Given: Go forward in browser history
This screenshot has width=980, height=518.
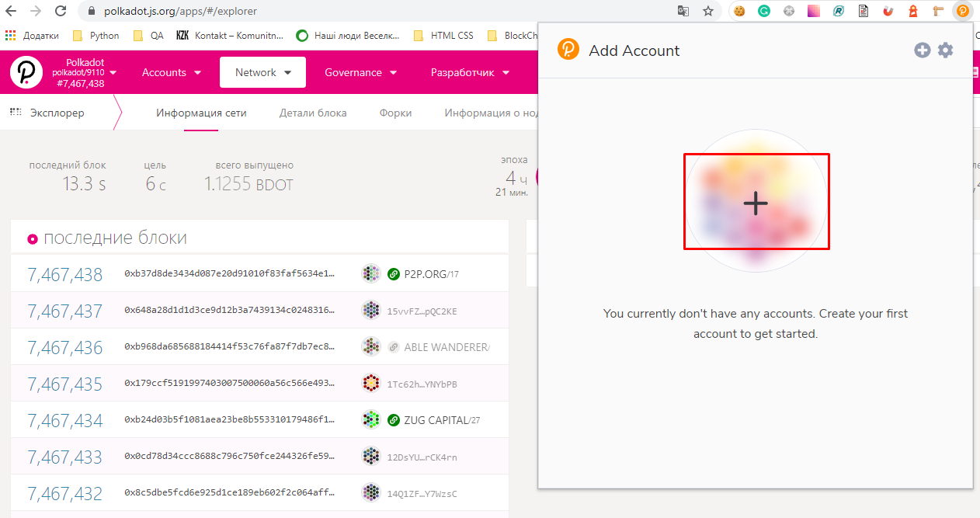Looking at the screenshot, I should [36, 12].
